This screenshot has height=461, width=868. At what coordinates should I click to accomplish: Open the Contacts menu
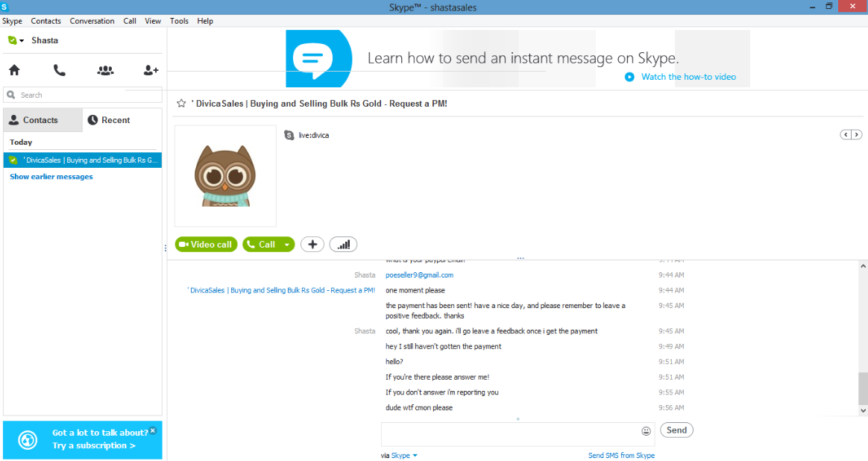tap(46, 21)
